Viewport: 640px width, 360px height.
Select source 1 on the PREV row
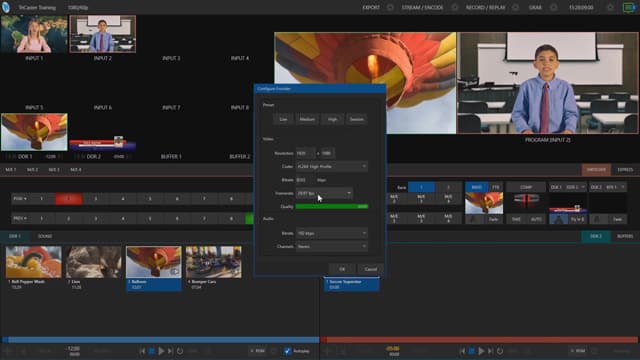point(41,218)
